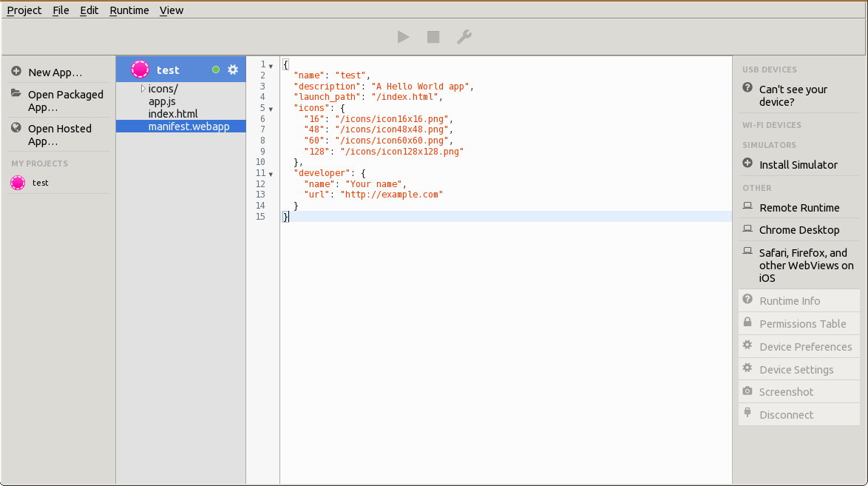Click the pink test app icon in header

tap(140, 70)
